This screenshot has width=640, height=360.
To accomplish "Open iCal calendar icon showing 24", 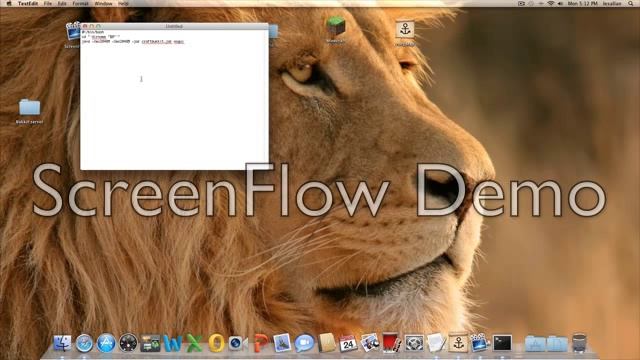I will [x=348, y=343].
